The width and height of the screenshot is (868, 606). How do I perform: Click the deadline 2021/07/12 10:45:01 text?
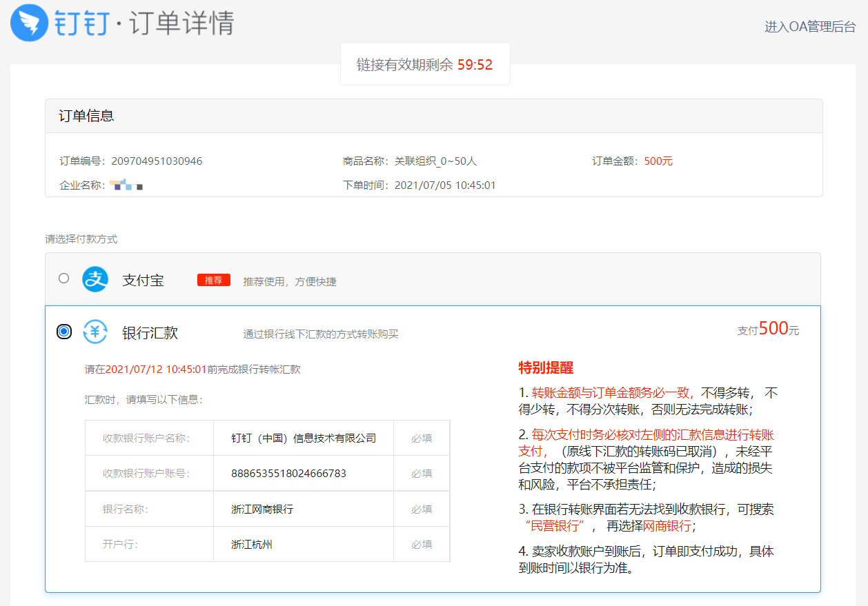[156, 370]
